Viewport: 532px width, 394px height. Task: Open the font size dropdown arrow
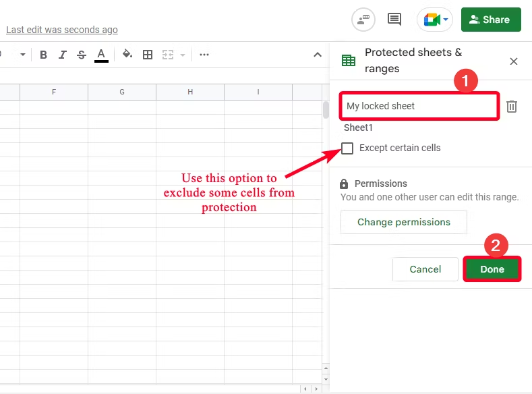click(22, 55)
